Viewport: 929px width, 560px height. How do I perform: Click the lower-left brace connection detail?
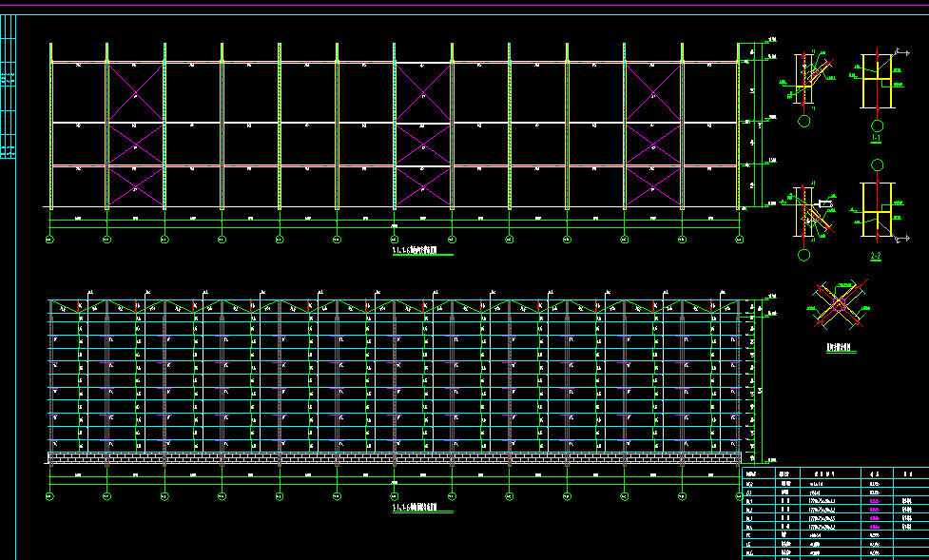tap(808, 213)
